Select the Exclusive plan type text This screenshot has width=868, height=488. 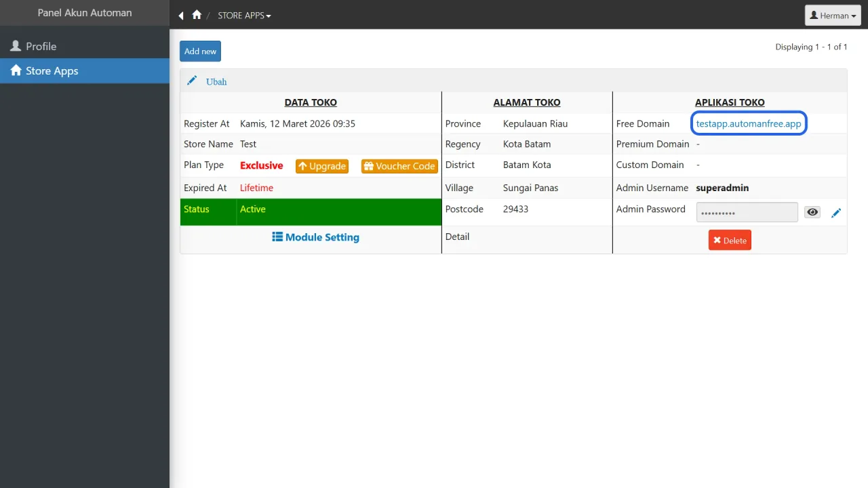261,165
